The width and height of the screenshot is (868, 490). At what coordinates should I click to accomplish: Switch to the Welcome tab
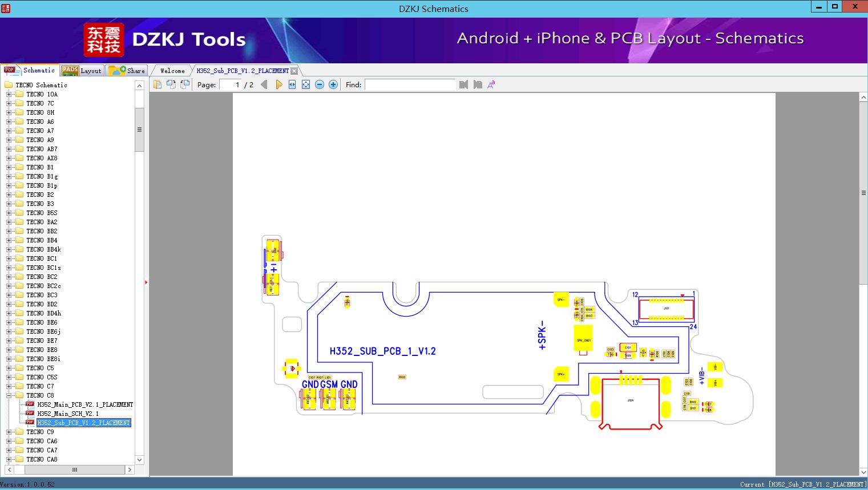coord(172,71)
